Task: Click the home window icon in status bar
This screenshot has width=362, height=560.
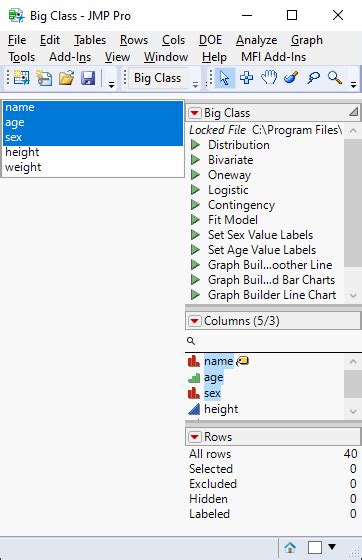Action: (x=290, y=547)
